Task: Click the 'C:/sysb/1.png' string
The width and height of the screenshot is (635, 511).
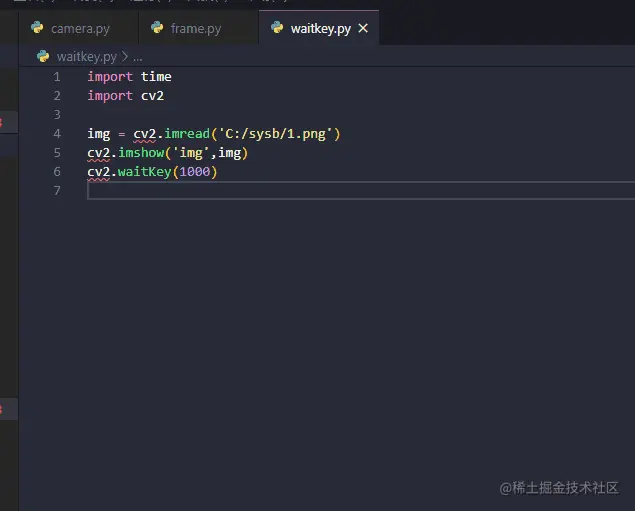Action: click(x=275, y=134)
